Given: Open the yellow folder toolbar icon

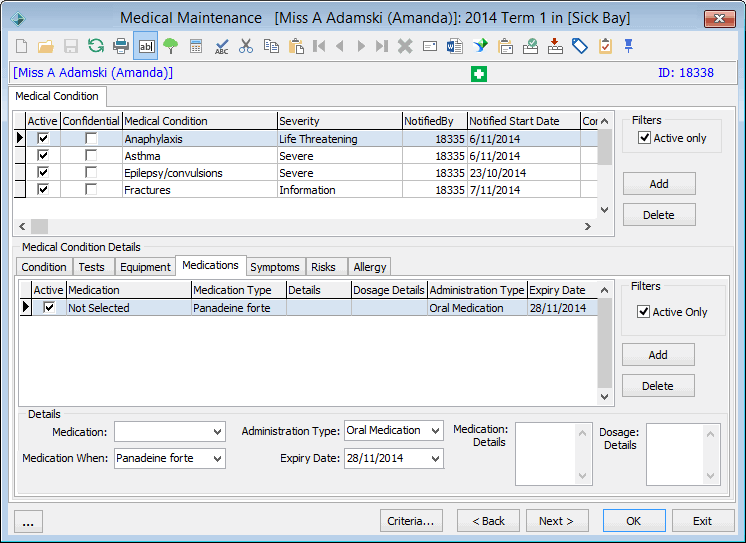Looking at the screenshot, I should coord(46,46).
